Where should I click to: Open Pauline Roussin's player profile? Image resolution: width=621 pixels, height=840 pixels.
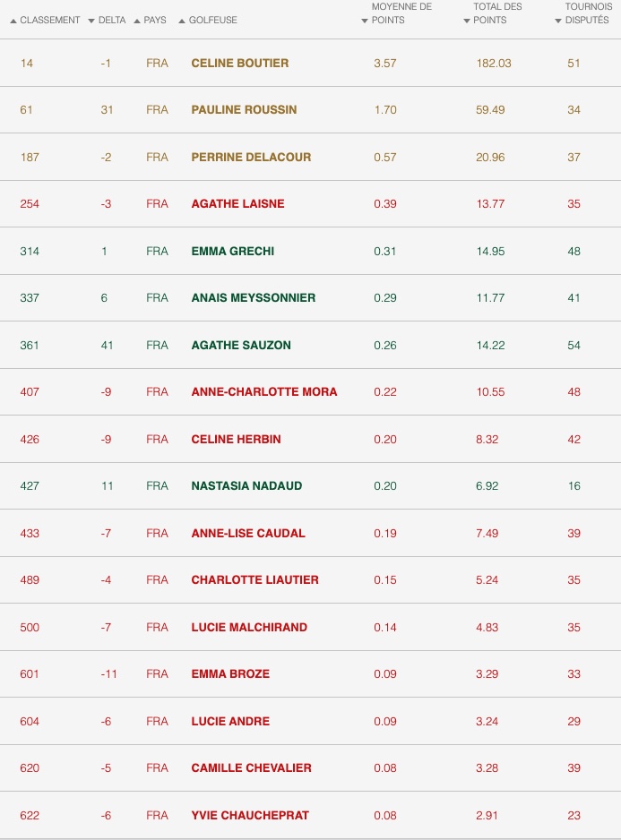click(x=244, y=110)
